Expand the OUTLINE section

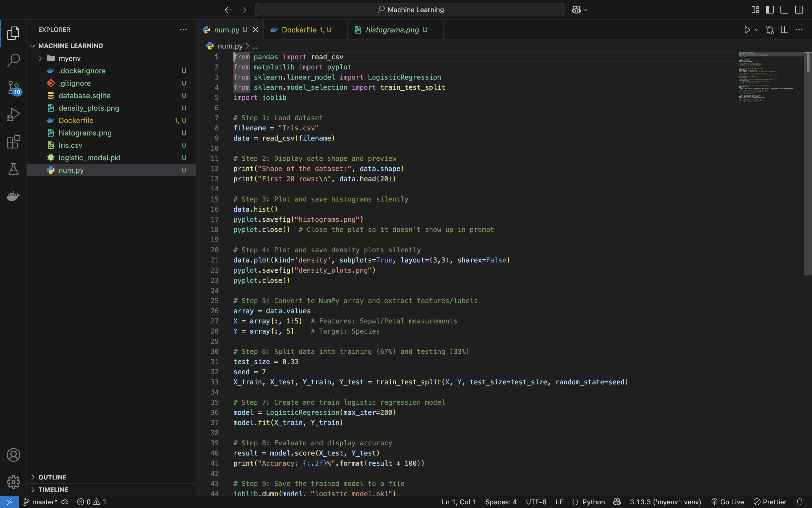coord(111,477)
